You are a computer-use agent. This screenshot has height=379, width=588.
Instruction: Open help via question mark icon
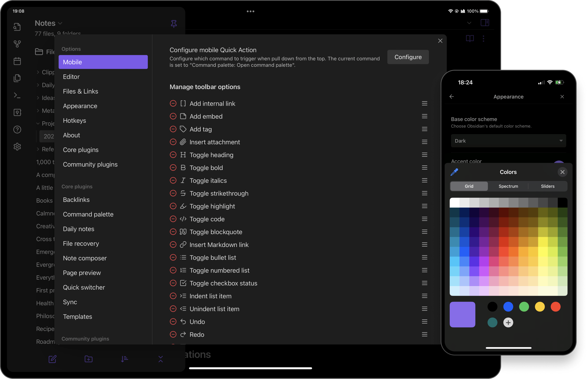[17, 129]
